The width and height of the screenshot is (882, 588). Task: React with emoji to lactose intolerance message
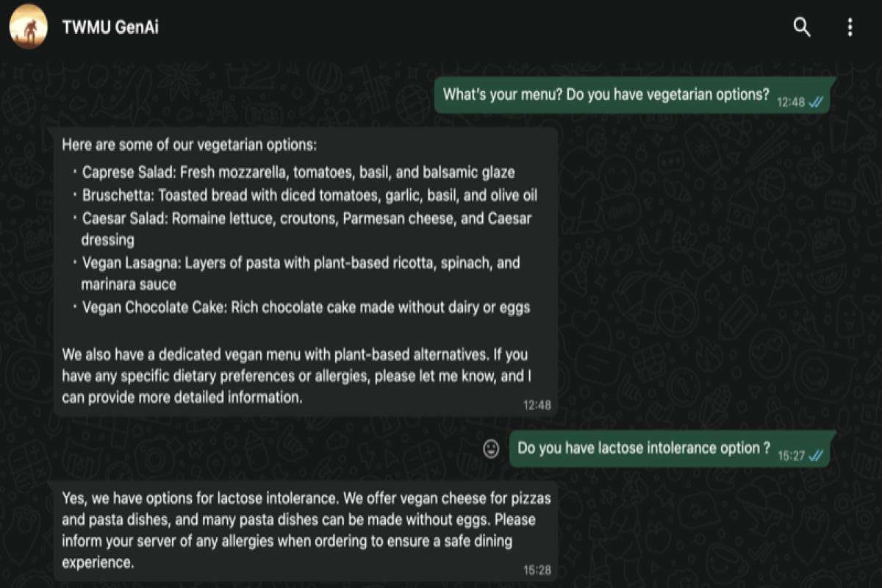[491, 448]
